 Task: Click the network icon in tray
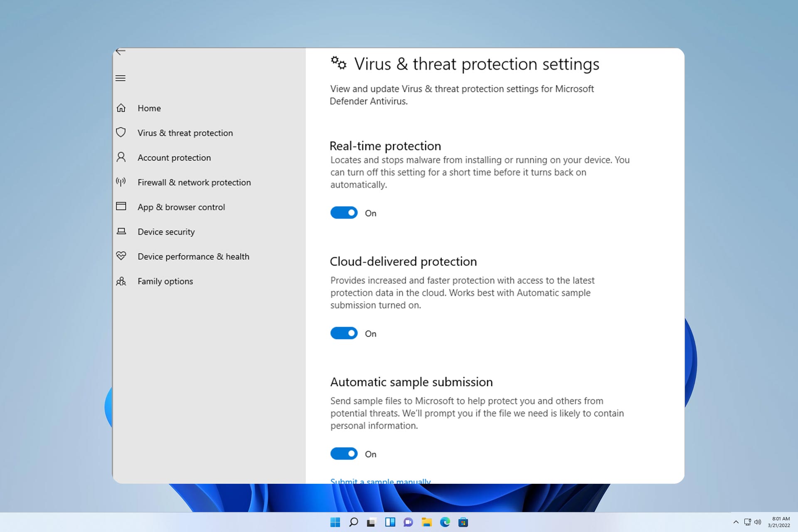point(747,522)
